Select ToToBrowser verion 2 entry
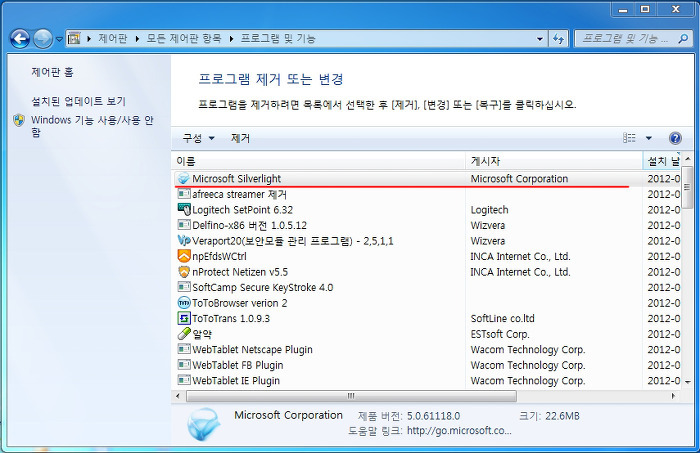 pos(240,303)
